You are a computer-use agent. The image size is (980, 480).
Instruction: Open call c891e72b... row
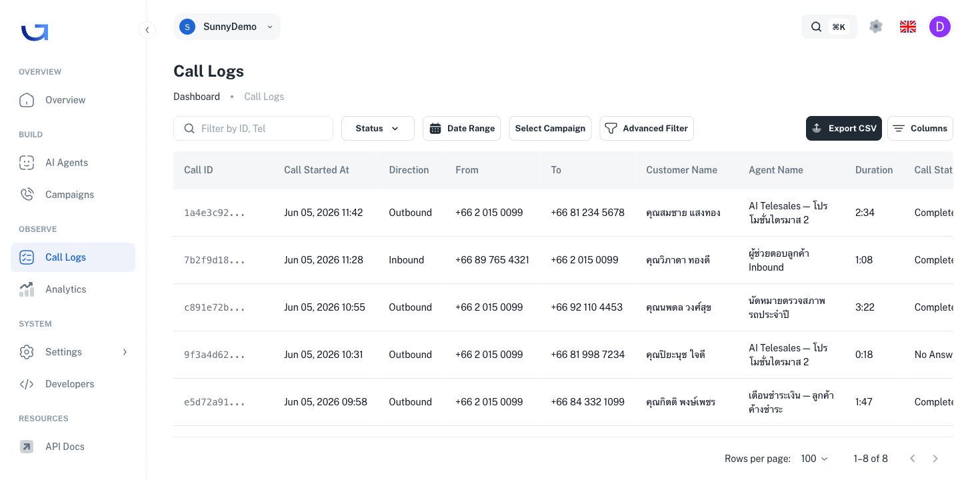coord(563,307)
